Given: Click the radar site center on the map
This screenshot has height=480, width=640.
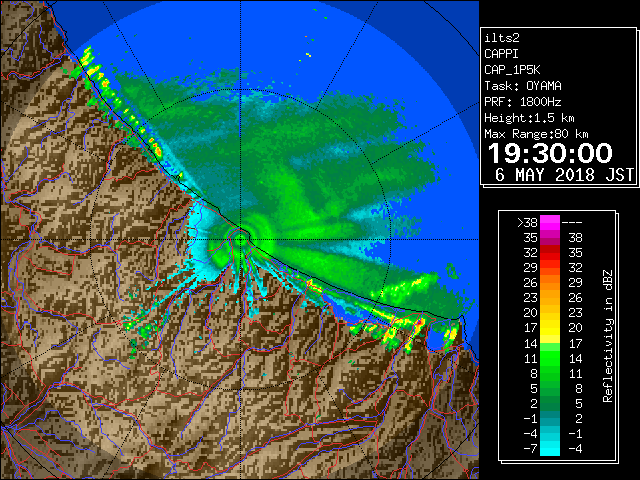Looking at the screenshot, I should [241, 239].
